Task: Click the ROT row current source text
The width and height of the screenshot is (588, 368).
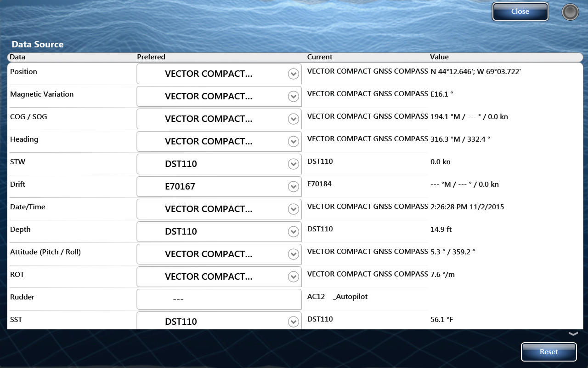Action: pos(367,274)
